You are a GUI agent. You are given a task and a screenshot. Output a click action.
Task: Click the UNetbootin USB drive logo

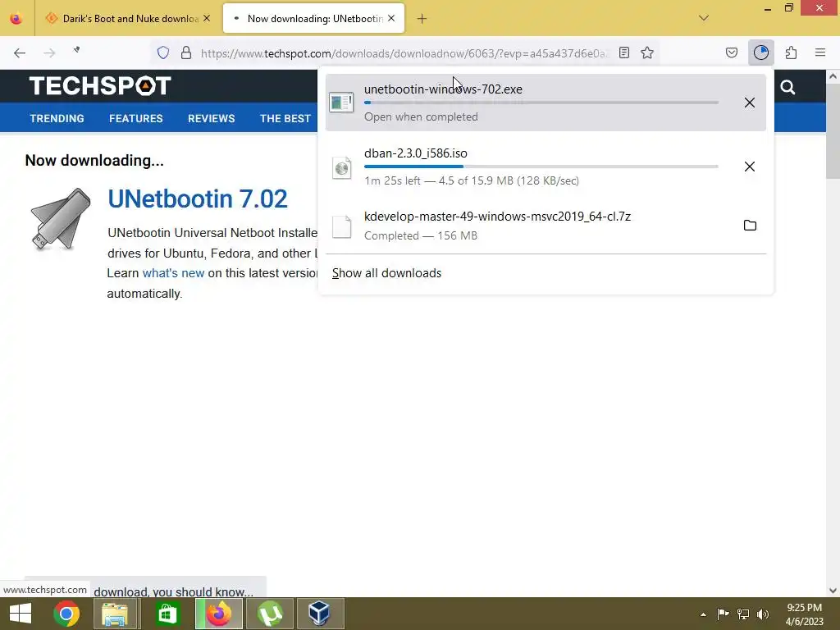point(61,219)
